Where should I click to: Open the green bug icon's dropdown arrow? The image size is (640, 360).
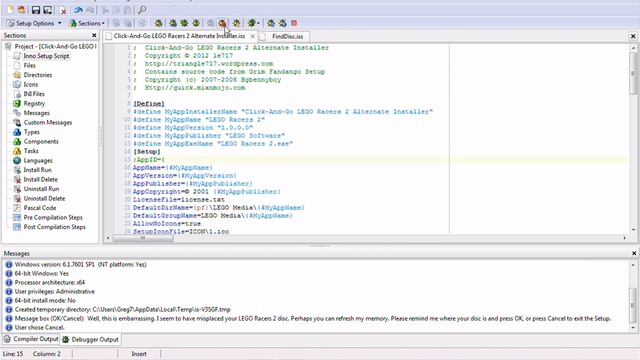tap(258, 23)
